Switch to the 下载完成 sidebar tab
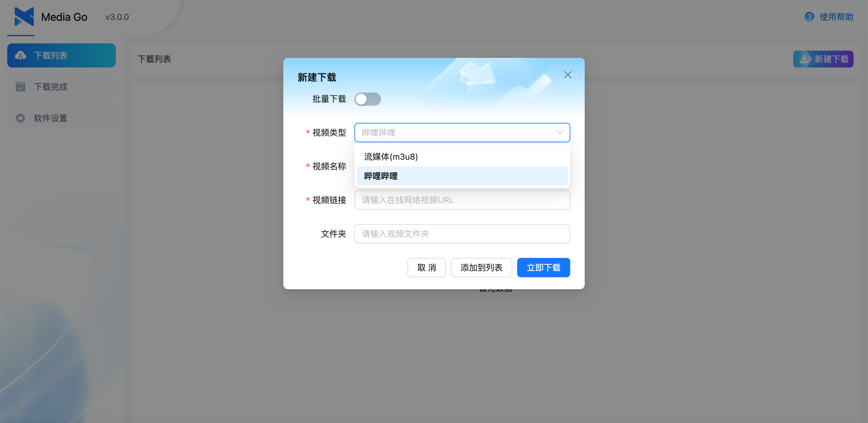The image size is (868, 423). click(x=61, y=87)
